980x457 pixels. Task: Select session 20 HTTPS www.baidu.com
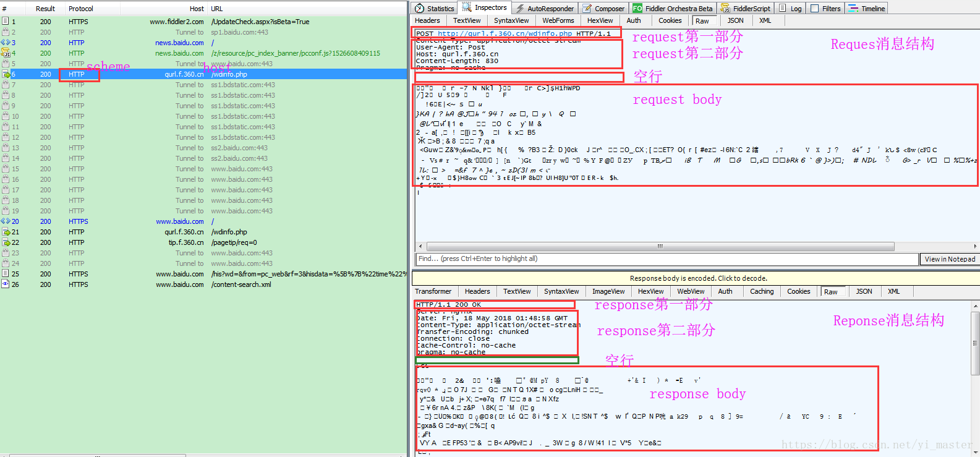[x=204, y=221]
